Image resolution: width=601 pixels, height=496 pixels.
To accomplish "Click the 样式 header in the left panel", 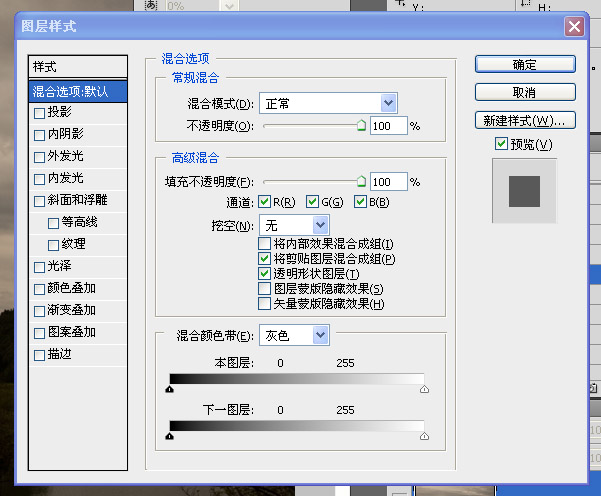I will pyautogui.click(x=78, y=67).
